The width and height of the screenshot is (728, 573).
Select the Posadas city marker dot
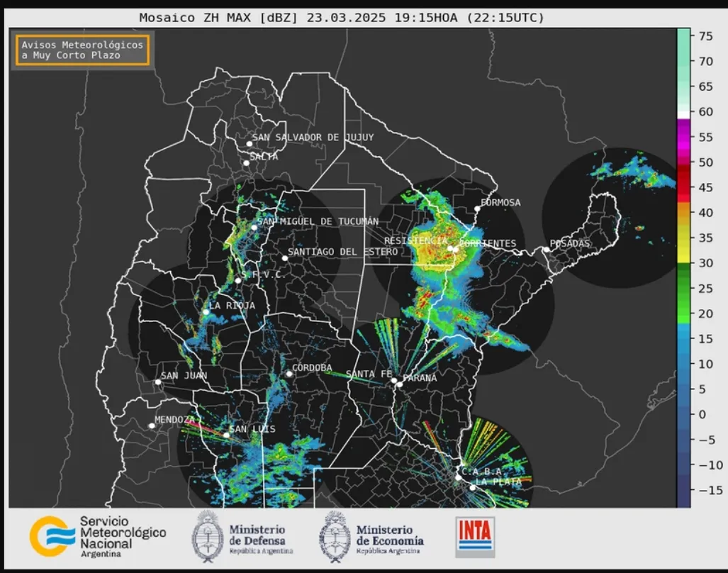[x=547, y=250]
